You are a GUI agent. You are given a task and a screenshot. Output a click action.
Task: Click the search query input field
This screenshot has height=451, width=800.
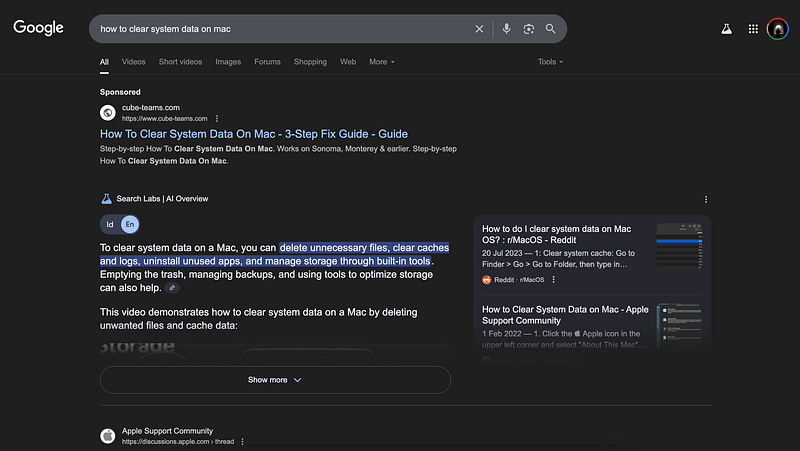point(280,29)
